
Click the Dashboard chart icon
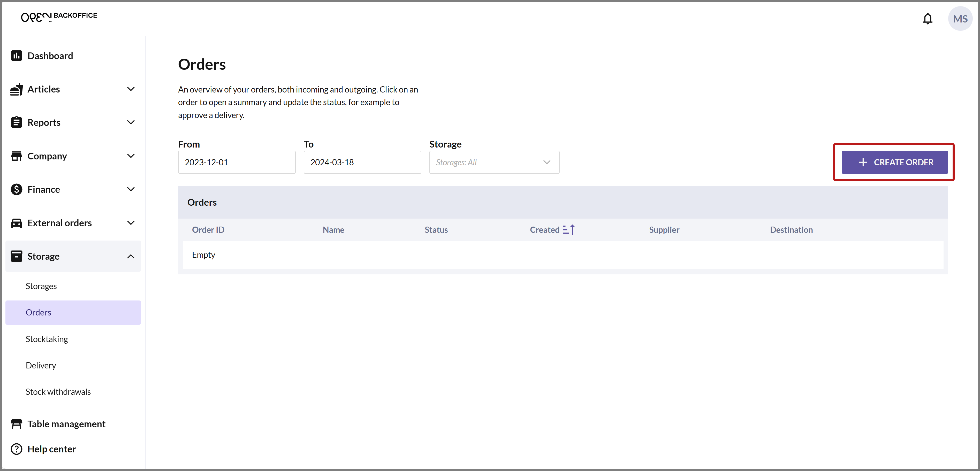[16, 56]
